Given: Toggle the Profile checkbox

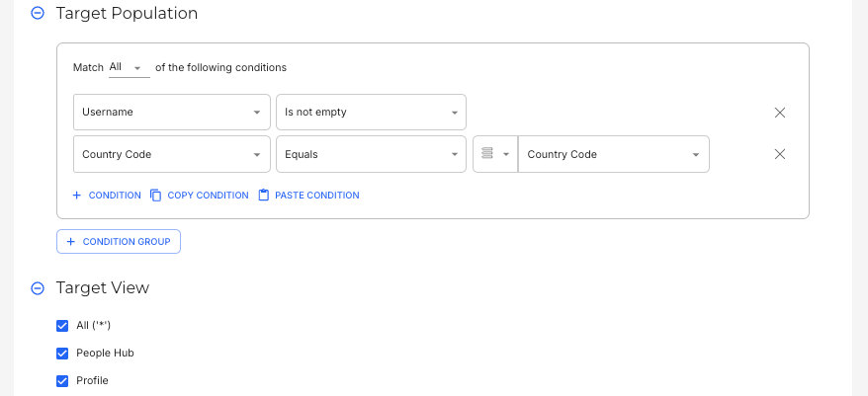Looking at the screenshot, I should tap(63, 380).
